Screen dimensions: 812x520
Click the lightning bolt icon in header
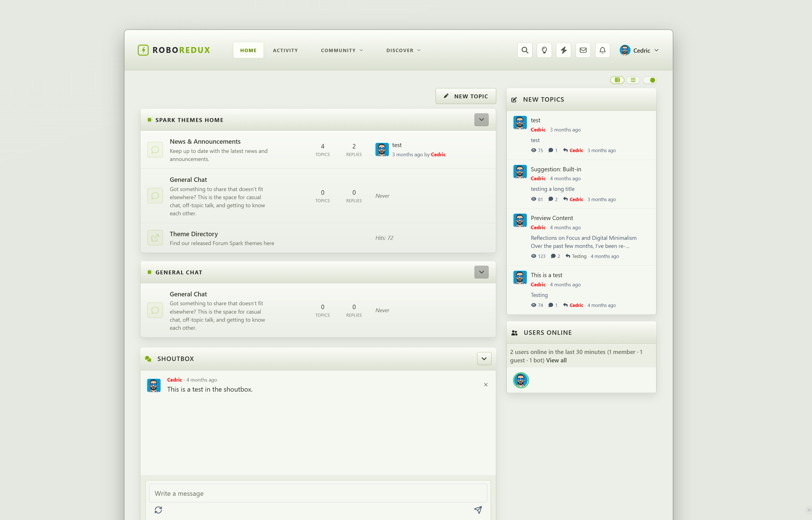tap(564, 50)
